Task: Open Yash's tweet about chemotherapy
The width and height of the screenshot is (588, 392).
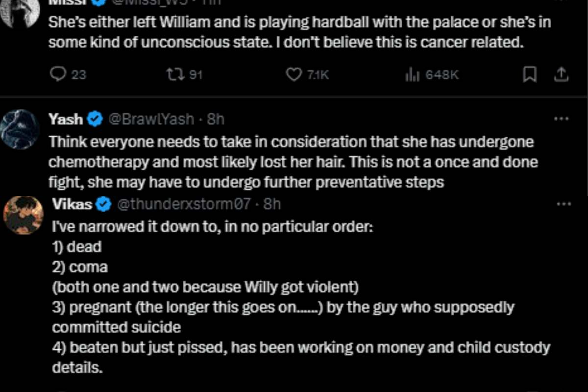Action: click(x=293, y=162)
